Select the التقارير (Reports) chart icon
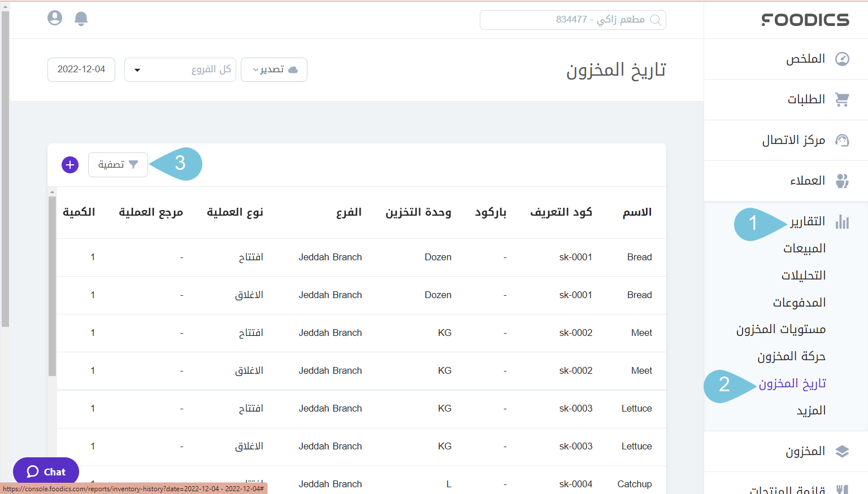The width and height of the screenshot is (868, 494). point(843,221)
